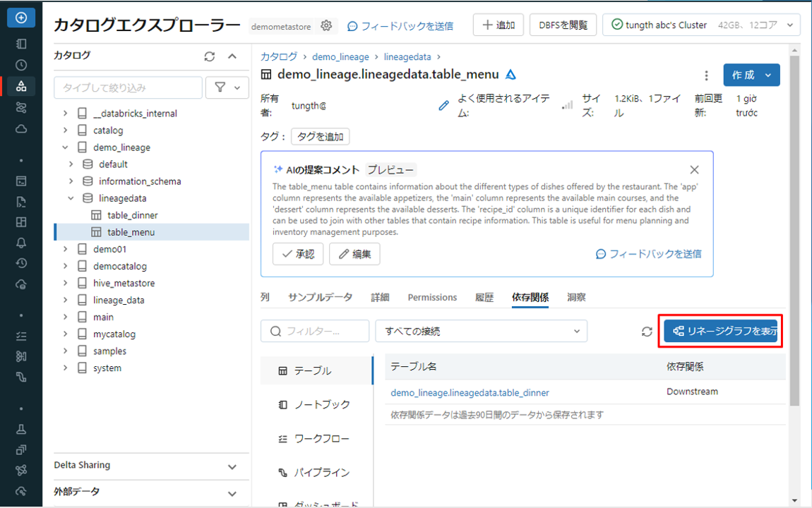This screenshot has height=508, width=812.
Task: Select table_dinner in the catalog tree
Action: (x=133, y=215)
